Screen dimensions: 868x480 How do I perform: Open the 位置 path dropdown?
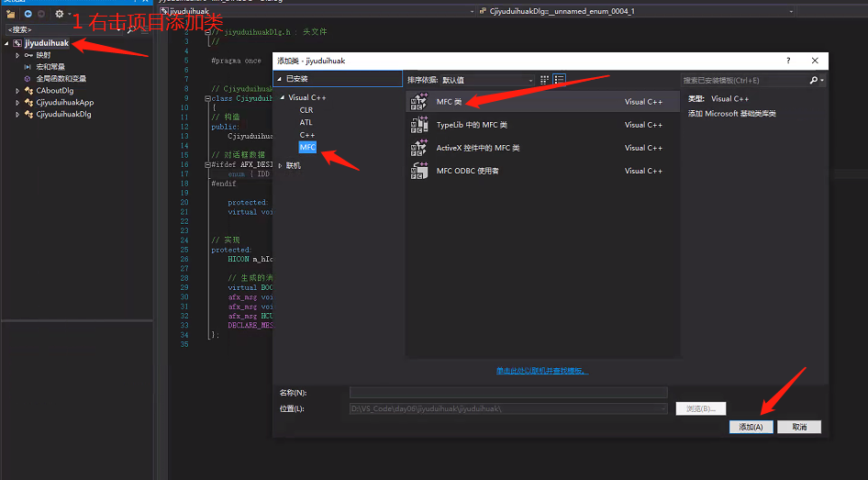point(663,408)
